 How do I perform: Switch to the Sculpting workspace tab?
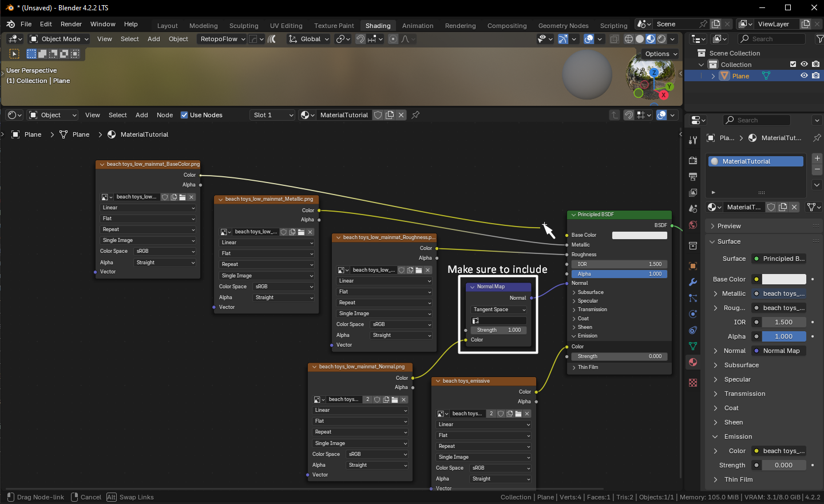[244, 26]
